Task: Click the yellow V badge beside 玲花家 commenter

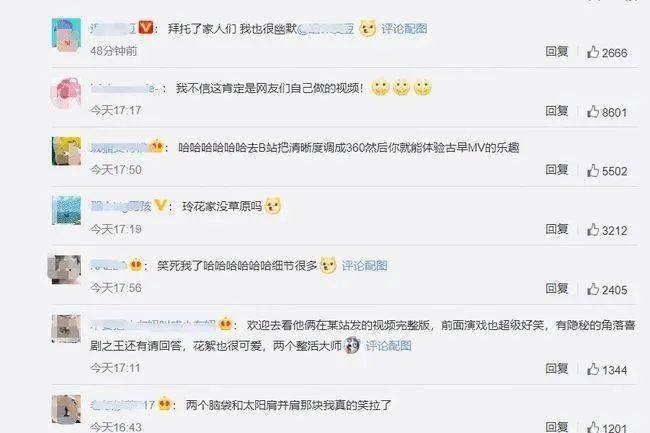Action: click(x=160, y=205)
